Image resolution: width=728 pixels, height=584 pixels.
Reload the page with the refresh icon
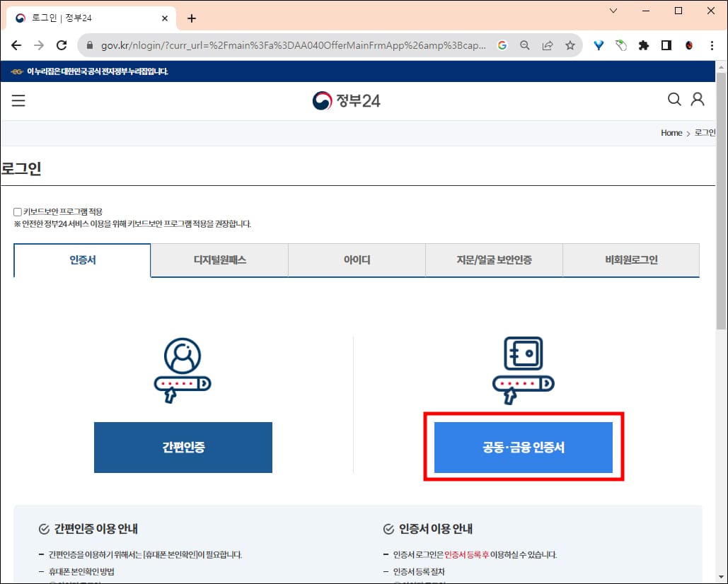[x=62, y=45]
